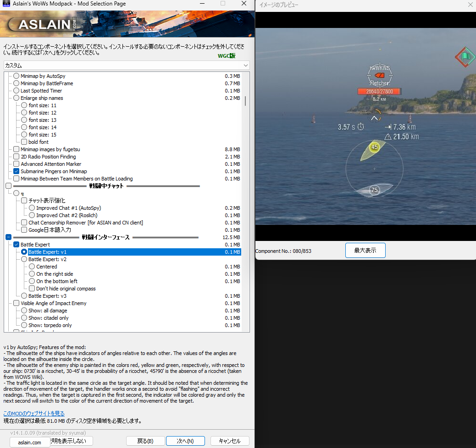Viewport: 476px width, 448px height.
Task: Uncheck Submarine Pingers on Minimap
Action: tap(16, 171)
